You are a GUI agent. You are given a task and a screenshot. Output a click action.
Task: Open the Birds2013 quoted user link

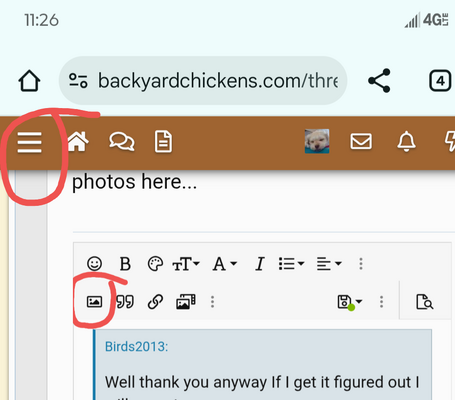point(136,347)
